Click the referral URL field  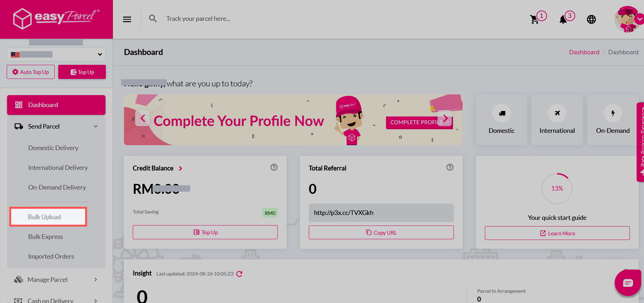coord(381,213)
